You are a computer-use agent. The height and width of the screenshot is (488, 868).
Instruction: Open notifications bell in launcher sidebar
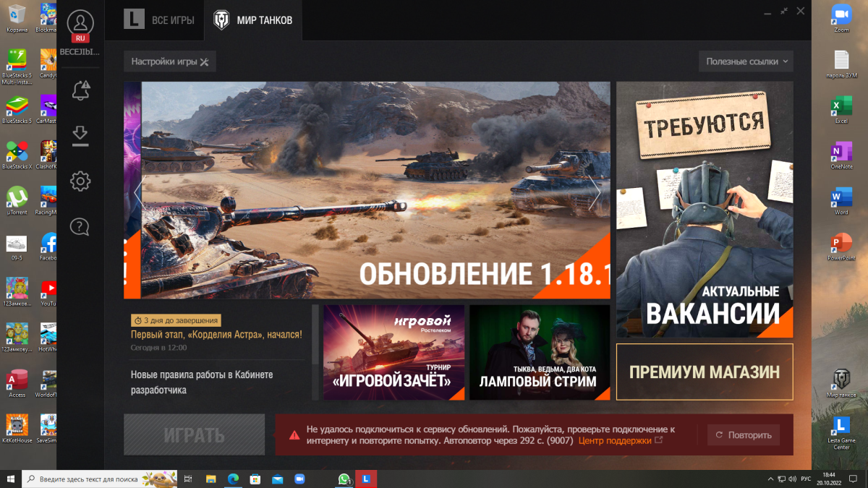[x=80, y=90]
